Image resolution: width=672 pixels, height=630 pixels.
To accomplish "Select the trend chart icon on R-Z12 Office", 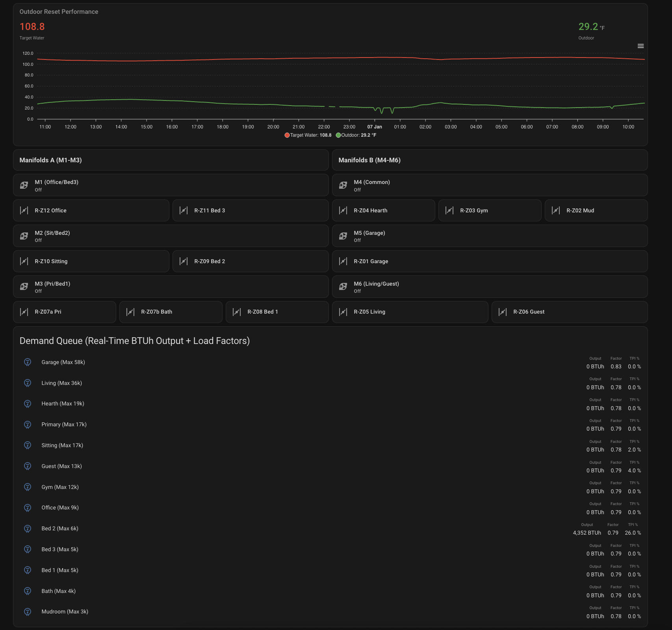I will [24, 210].
